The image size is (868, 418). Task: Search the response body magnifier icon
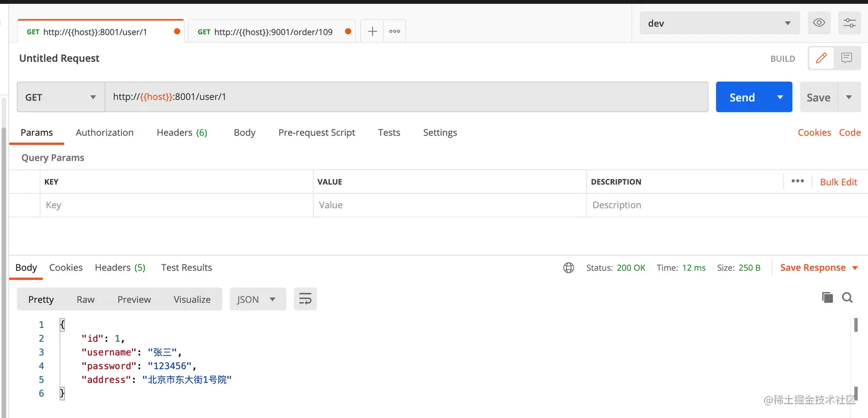847,297
